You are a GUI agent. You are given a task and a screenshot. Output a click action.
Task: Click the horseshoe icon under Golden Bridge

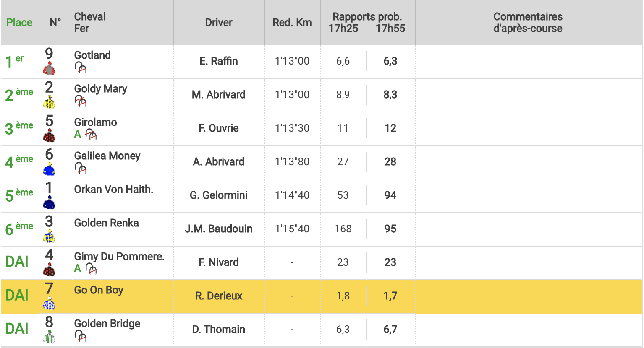(x=80, y=335)
